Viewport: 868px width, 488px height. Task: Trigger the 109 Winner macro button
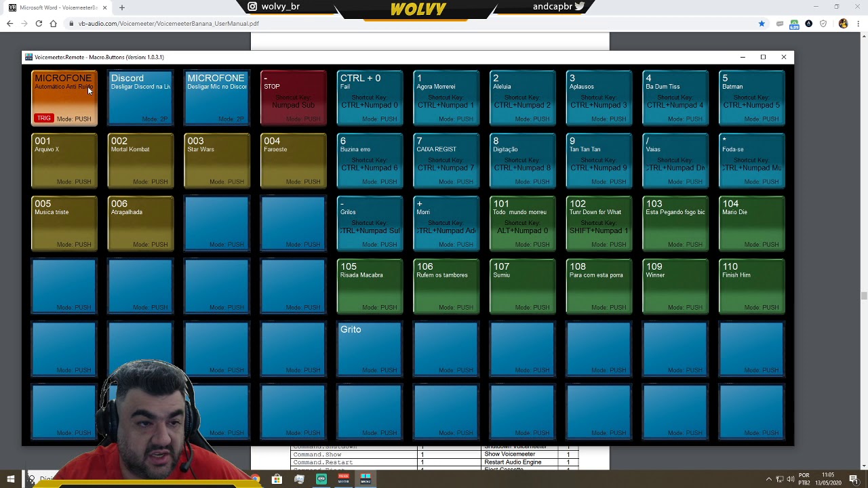click(675, 286)
